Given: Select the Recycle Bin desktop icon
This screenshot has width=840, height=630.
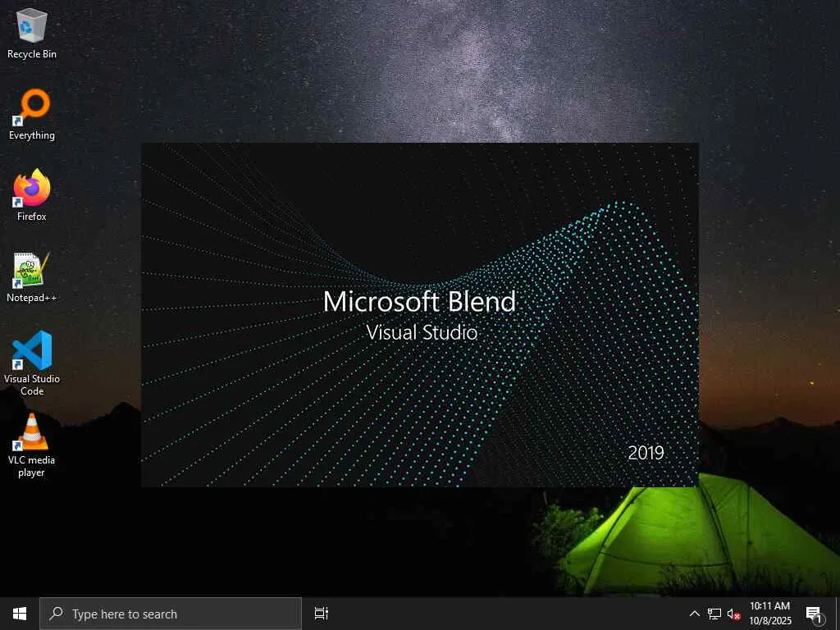Looking at the screenshot, I should click(32, 33).
